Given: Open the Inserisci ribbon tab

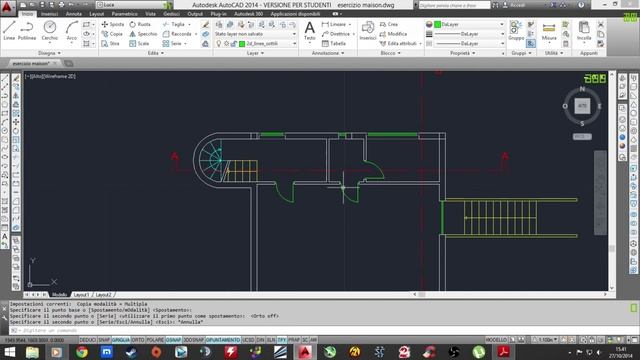Looking at the screenshot, I should click(49, 14).
